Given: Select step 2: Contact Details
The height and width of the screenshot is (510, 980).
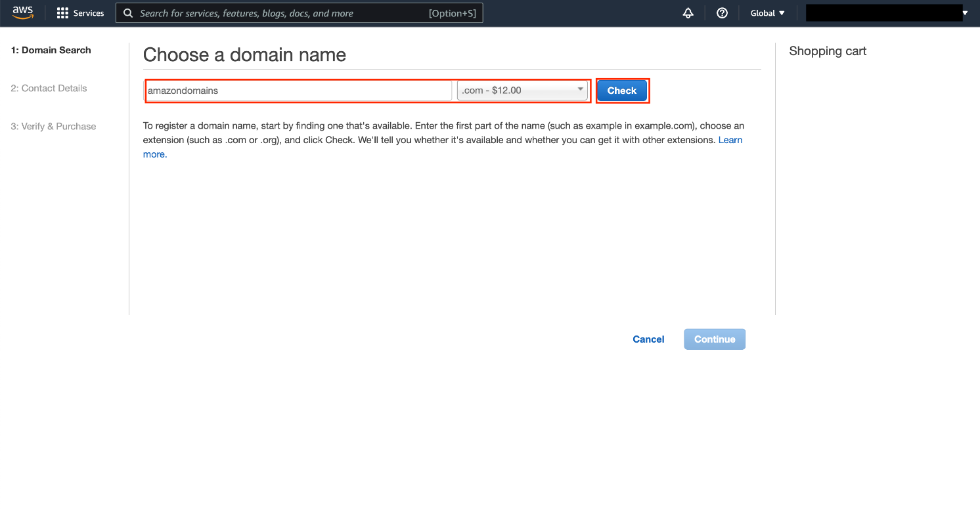Looking at the screenshot, I should pos(49,88).
